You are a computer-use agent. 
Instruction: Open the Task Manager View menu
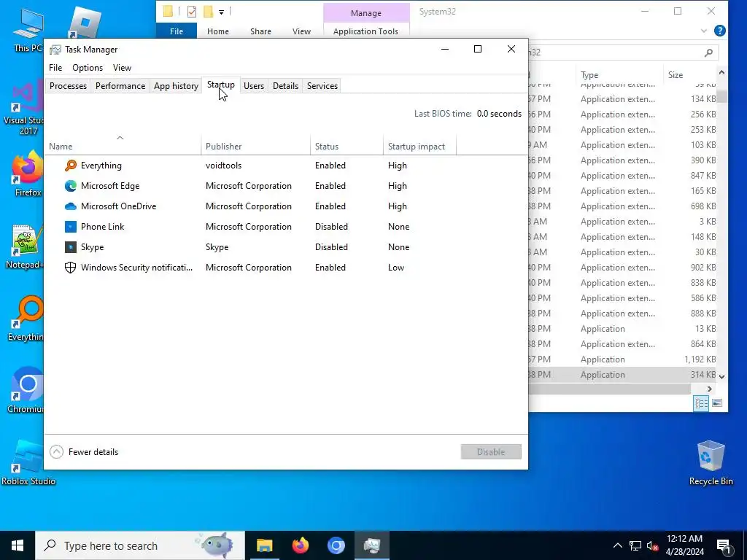coord(122,68)
